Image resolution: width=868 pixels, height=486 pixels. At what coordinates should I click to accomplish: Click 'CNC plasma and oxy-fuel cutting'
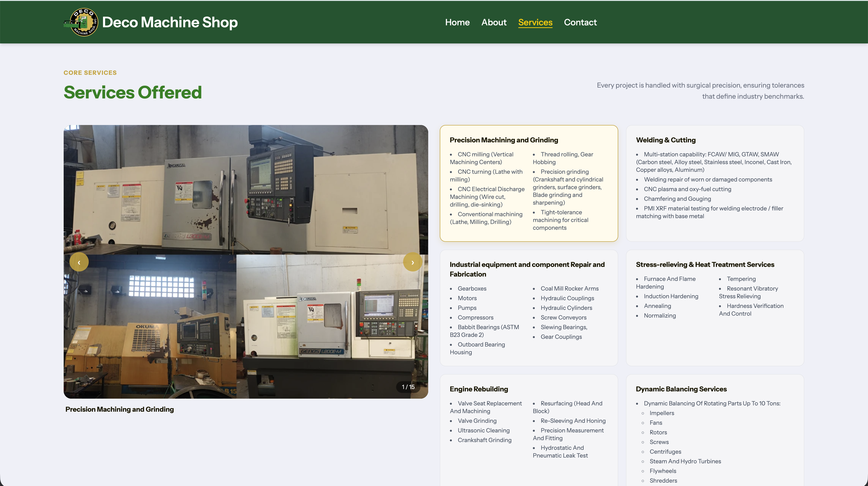coord(687,189)
